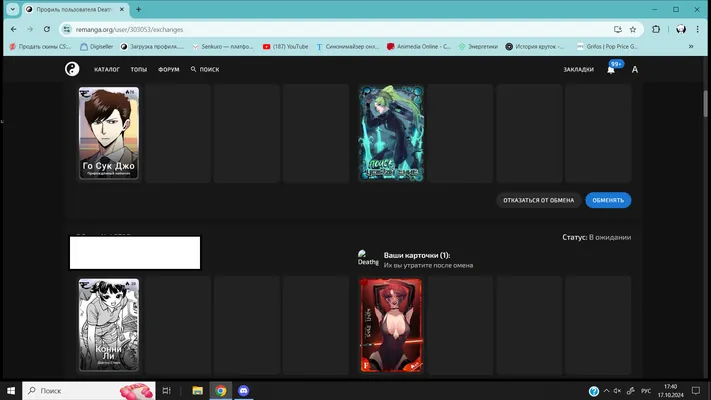Open File Explorer from the taskbar
This screenshot has height=400, width=711.
pos(197,390)
